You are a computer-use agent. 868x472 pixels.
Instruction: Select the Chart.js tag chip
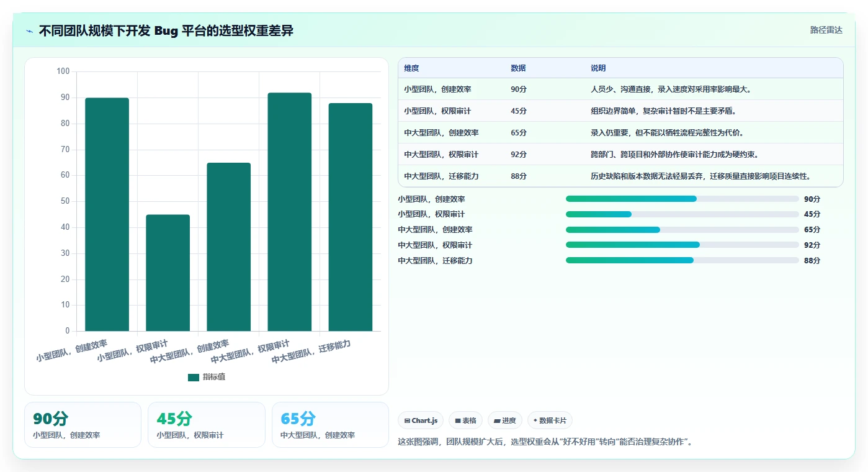click(421, 420)
